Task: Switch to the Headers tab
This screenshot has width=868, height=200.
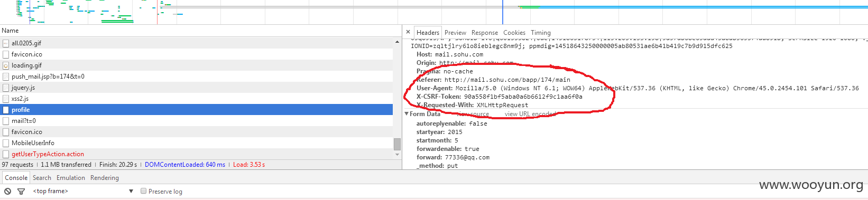Action: click(x=428, y=32)
